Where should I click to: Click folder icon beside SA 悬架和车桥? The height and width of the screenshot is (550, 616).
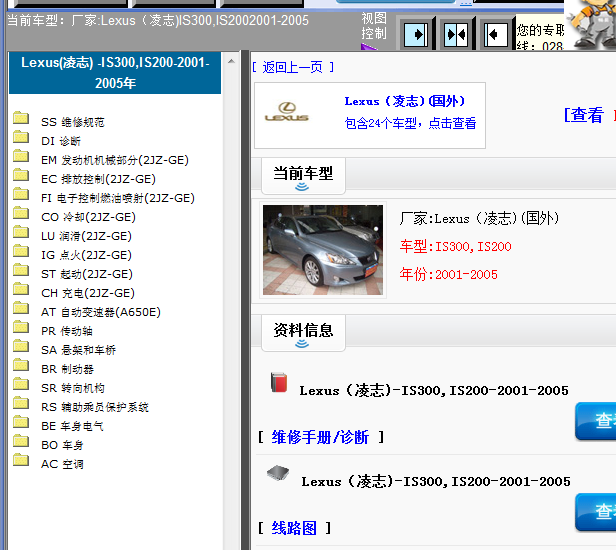tap(21, 346)
